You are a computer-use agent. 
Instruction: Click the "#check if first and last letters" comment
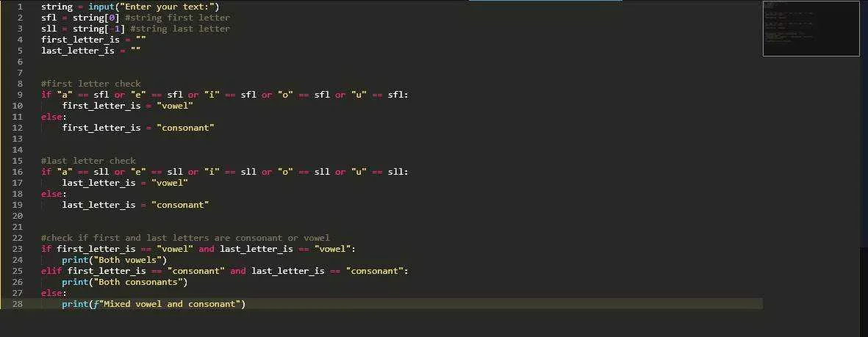185,238
